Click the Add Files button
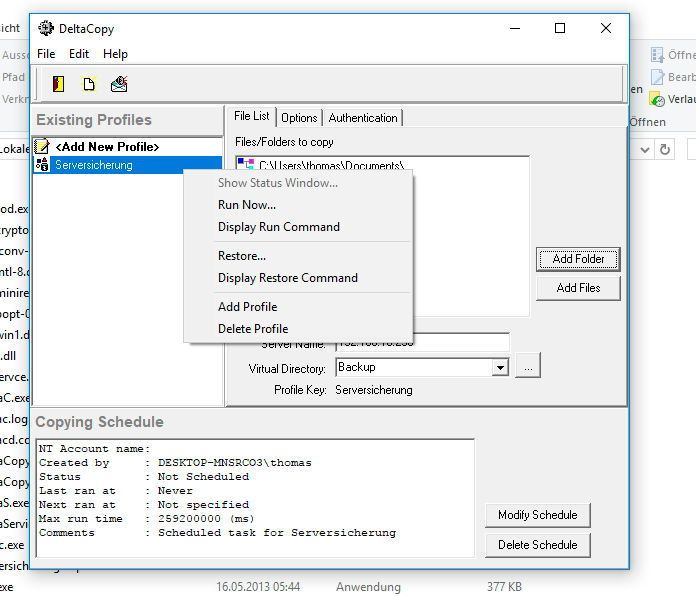Screen dimensions: 696x596 (x=578, y=288)
